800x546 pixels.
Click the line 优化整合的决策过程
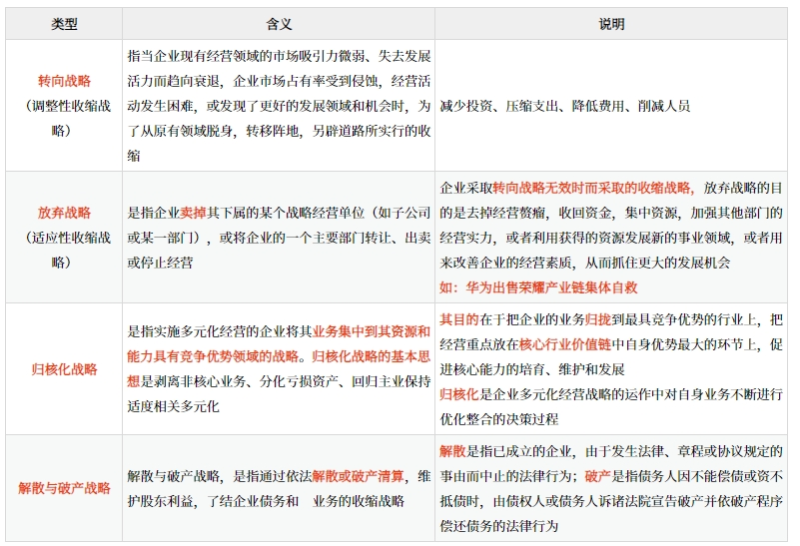tap(499, 418)
